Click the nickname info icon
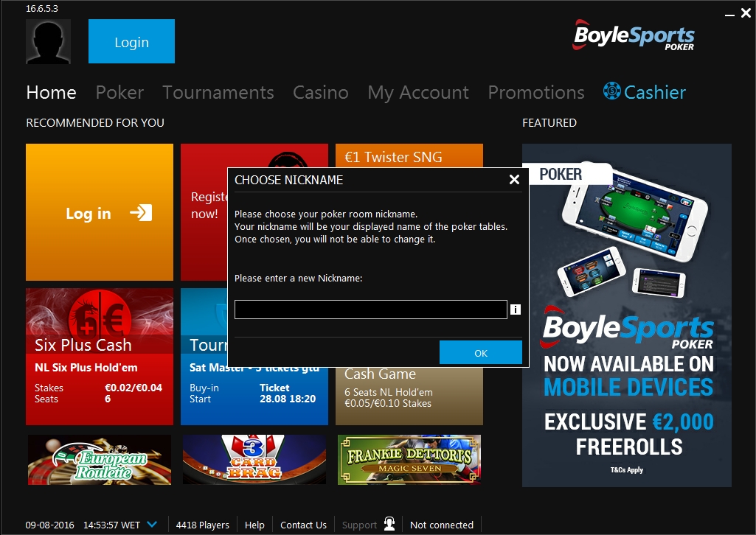This screenshot has width=756, height=535. 516,310
